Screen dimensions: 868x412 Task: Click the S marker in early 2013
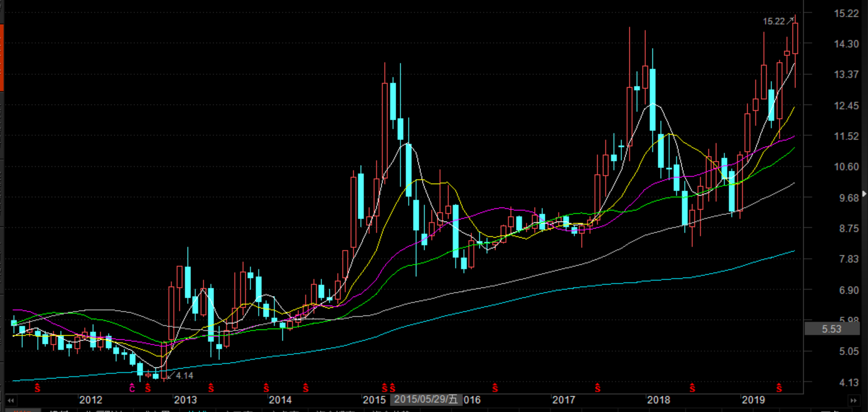[211, 389]
